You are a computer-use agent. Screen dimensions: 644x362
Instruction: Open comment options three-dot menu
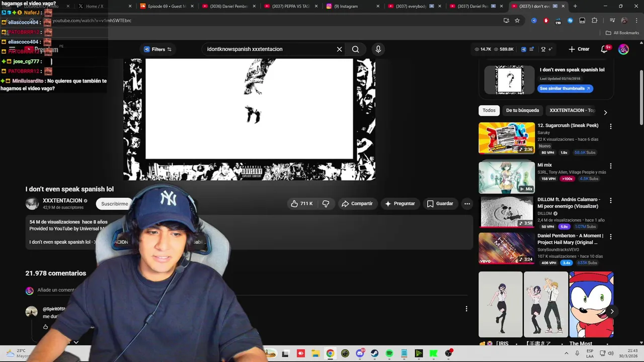tap(466, 309)
